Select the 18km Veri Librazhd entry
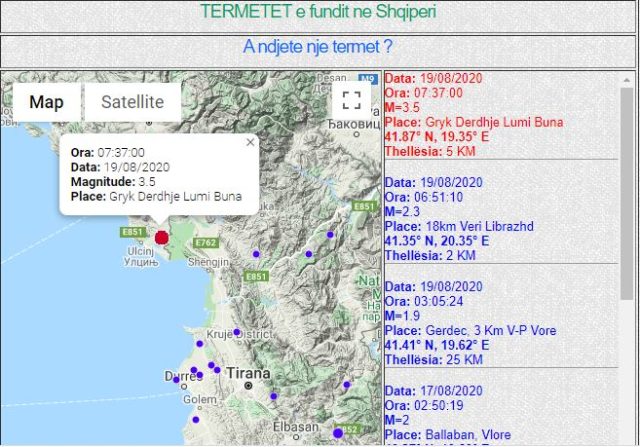 click(x=501, y=219)
